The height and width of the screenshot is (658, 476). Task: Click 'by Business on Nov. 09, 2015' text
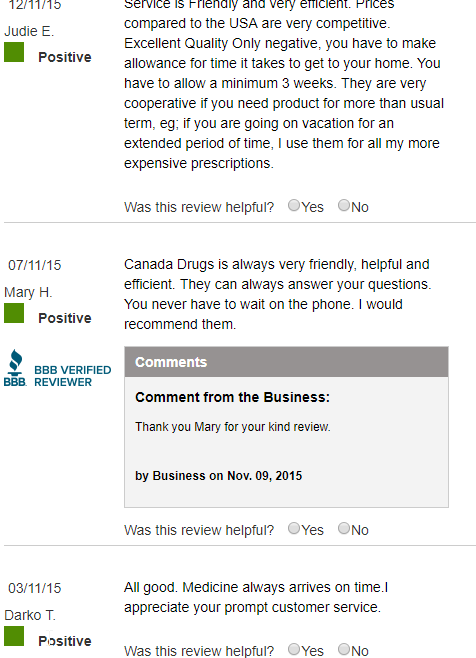219,476
